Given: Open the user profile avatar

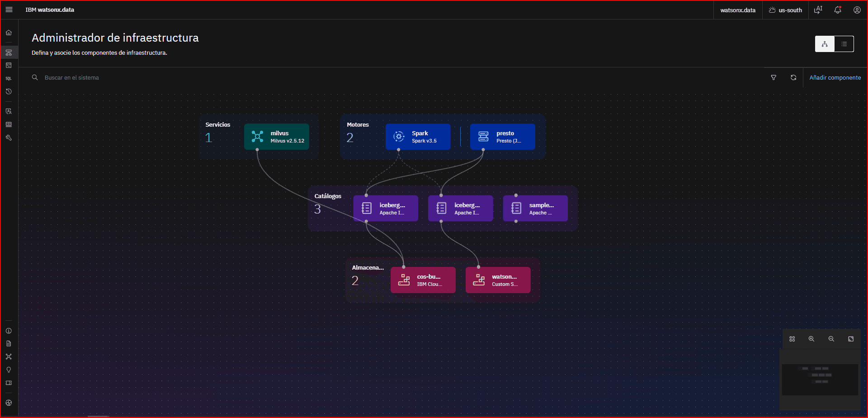Looking at the screenshot, I should click(x=857, y=9).
